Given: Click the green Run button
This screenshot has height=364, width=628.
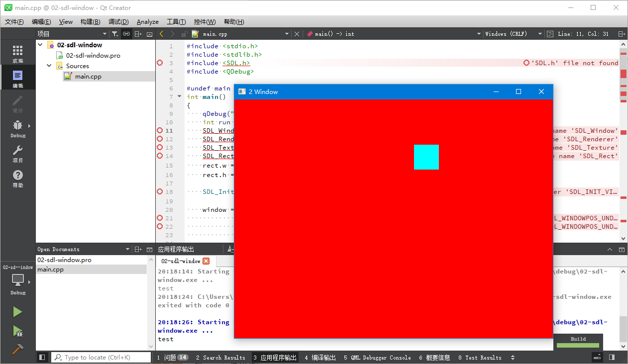Looking at the screenshot, I should point(17,312).
